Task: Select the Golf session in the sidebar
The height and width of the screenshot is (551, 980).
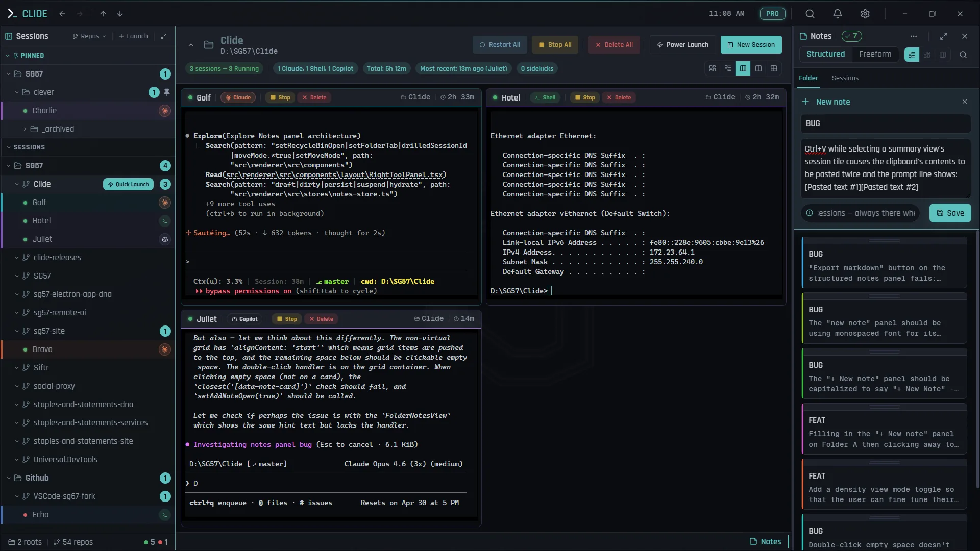Action: coord(88,203)
